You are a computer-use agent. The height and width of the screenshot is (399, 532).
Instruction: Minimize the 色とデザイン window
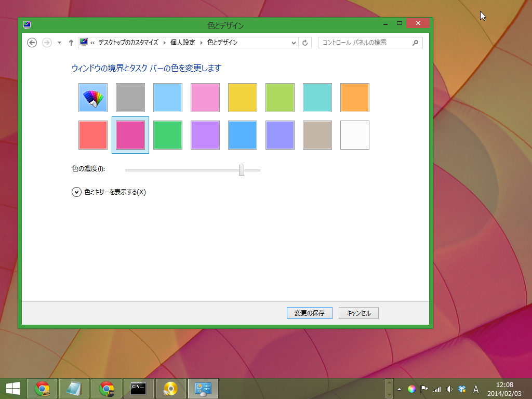385,23
